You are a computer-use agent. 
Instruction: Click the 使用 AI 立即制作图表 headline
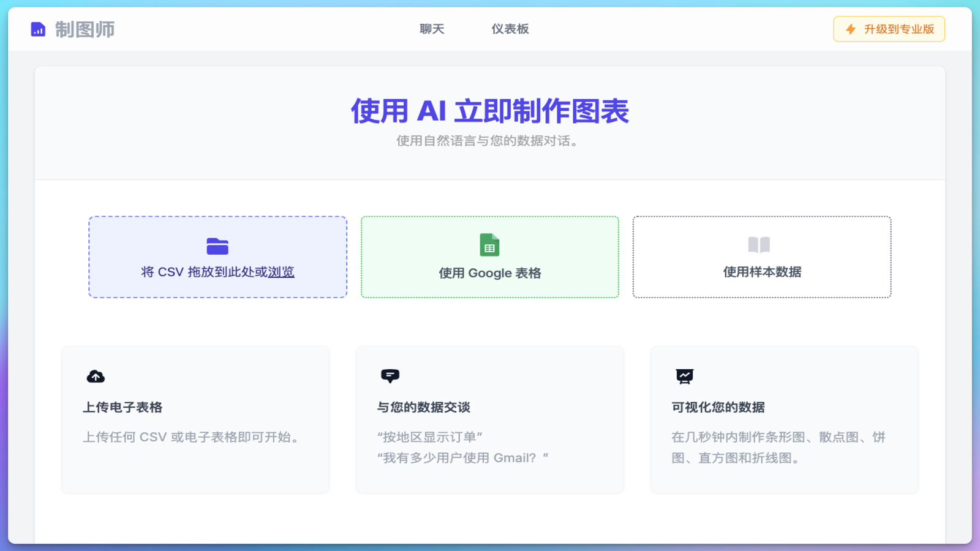tap(490, 111)
